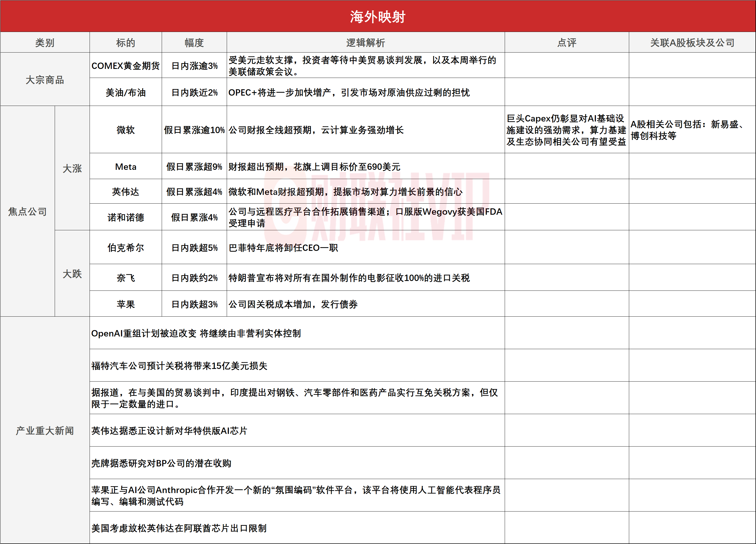This screenshot has width=756, height=544.
Task: Click the OpenAI重组计划 news row
Action: [196, 333]
